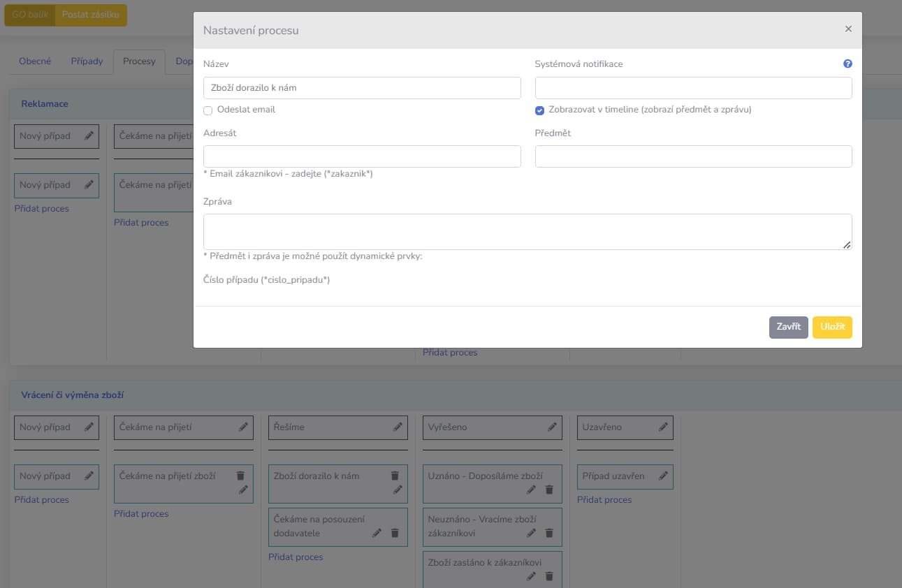
Task: Click inside the Zpráva text area
Action: tap(528, 232)
